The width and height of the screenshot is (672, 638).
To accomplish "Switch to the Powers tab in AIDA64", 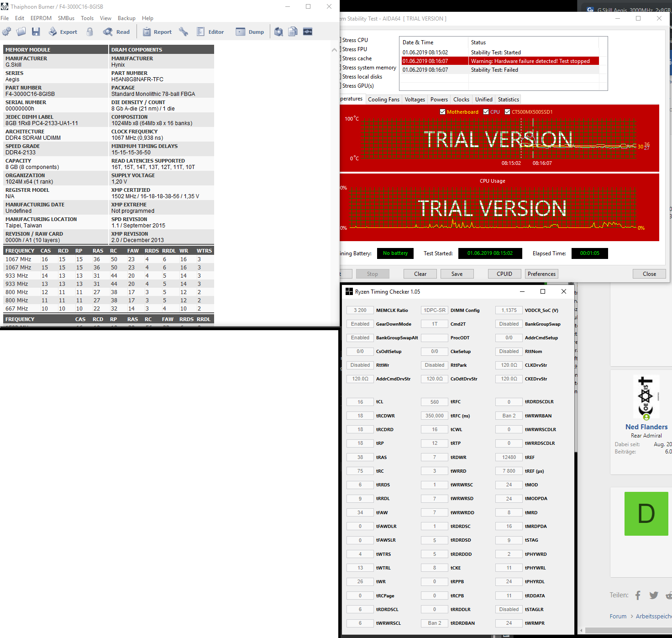I will click(x=439, y=100).
